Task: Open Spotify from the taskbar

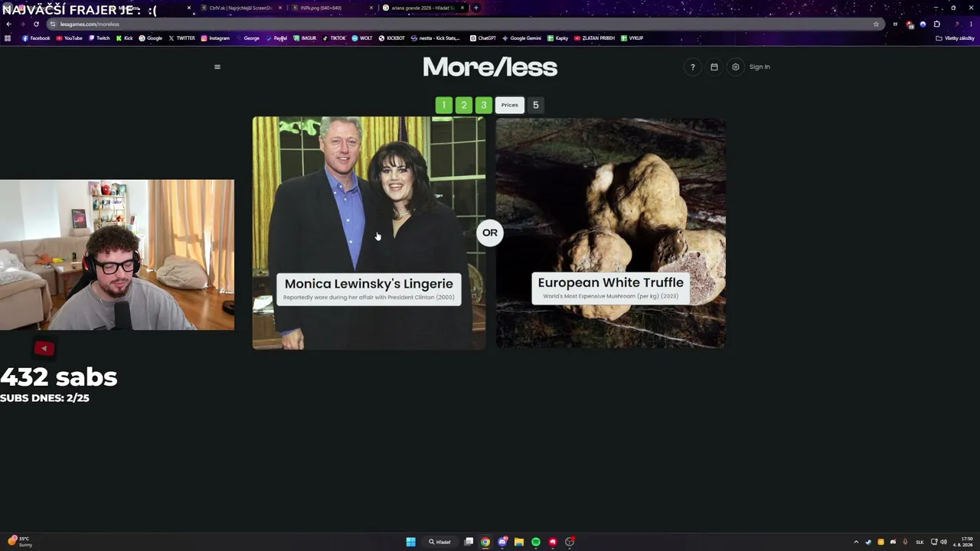Action: (536, 542)
